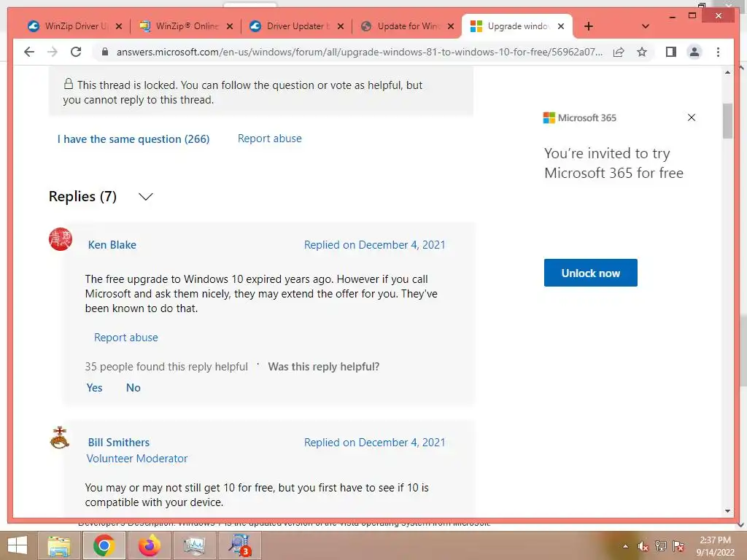Screen dimensions: 747x560
Task: Open the driver scanner taskbar app
Action: pos(239,545)
